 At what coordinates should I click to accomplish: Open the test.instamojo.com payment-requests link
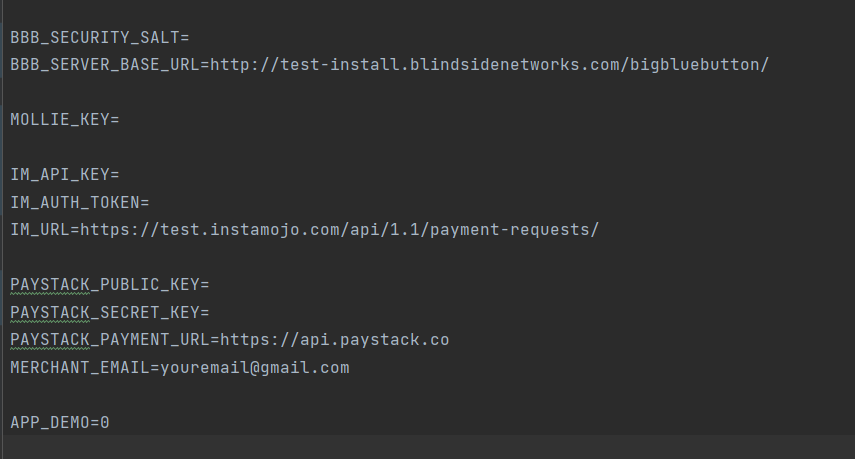340,230
